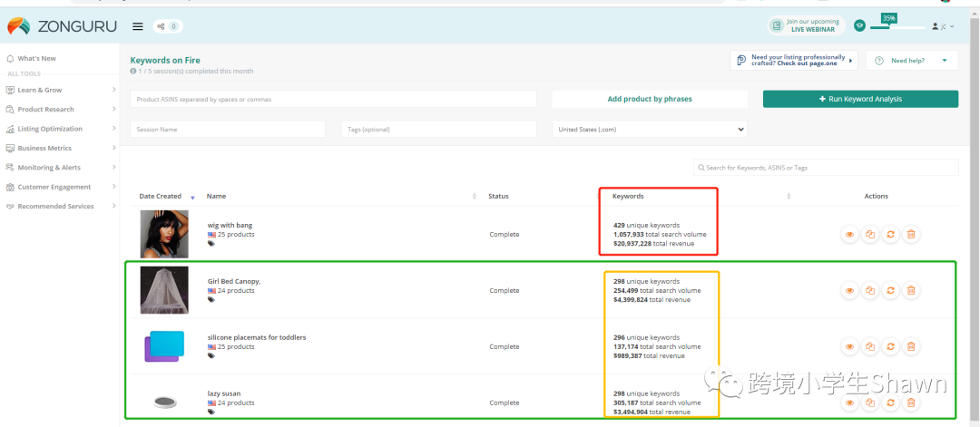Open the Need help dropdown
Image resolution: width=980 pixels, height=427 pixels.
912,61
